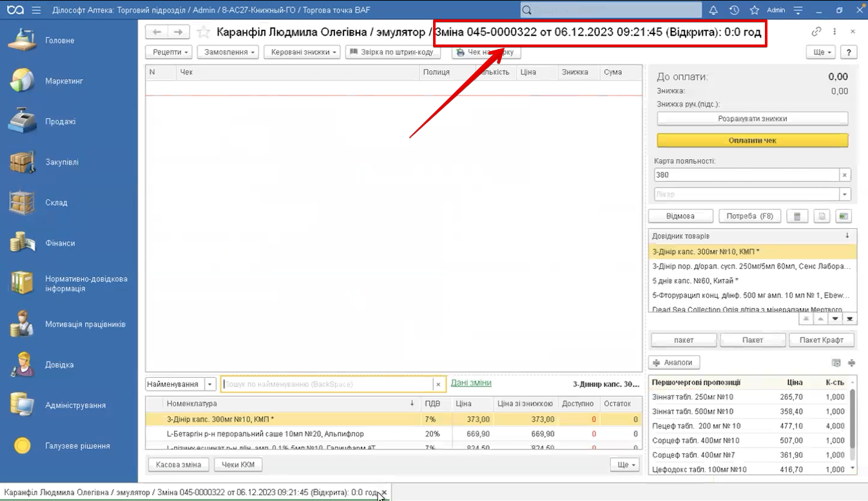Click the Маркетинг pie chart icon
This screenshot has width=868, height=501.
21,81
